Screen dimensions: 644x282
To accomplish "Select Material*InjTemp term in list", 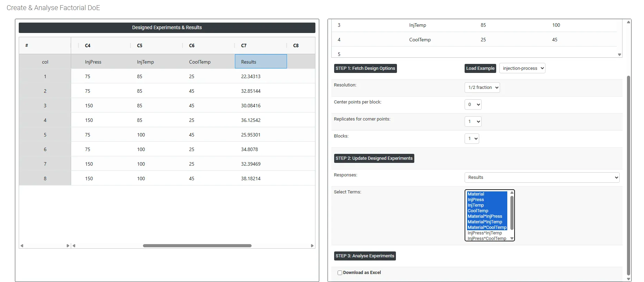I will (487, 222).
